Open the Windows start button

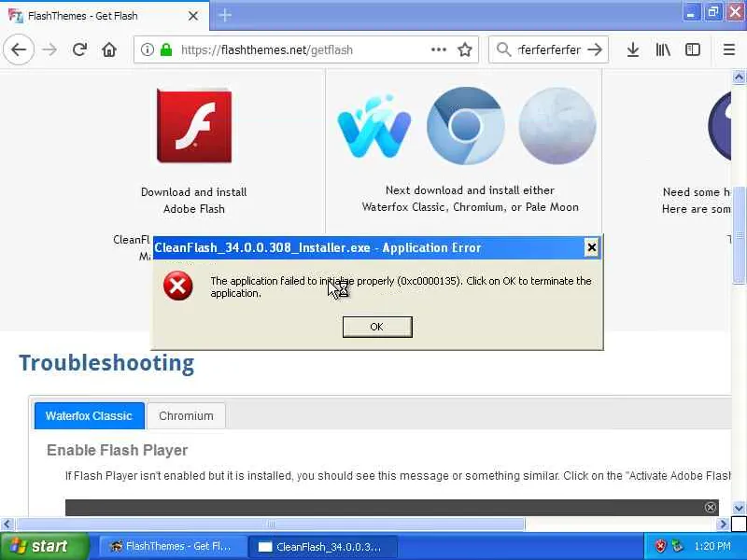click(x=44, y=546)
